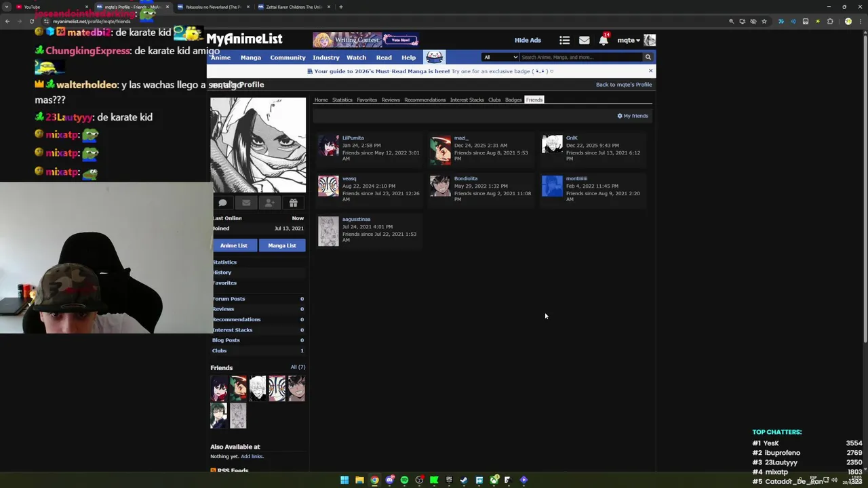This screenshot has width=868, height=488.
Task: Open the notifications bell with 14 badge
Action: (604, 39)
